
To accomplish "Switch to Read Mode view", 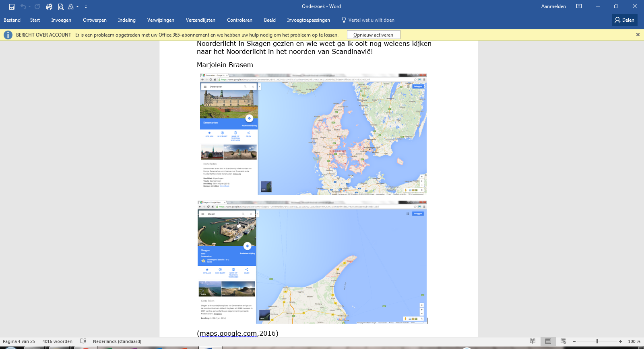I will (x=533, y=341).
